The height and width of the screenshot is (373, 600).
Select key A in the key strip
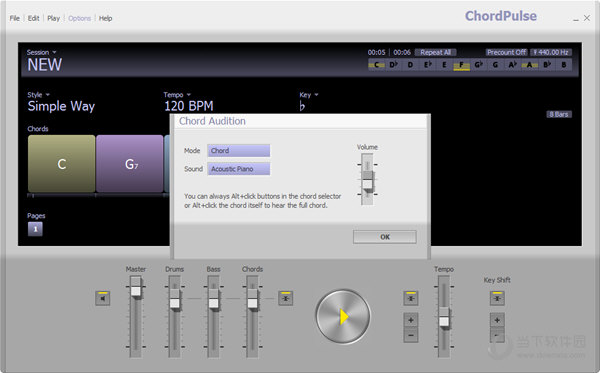click(530, 65)
